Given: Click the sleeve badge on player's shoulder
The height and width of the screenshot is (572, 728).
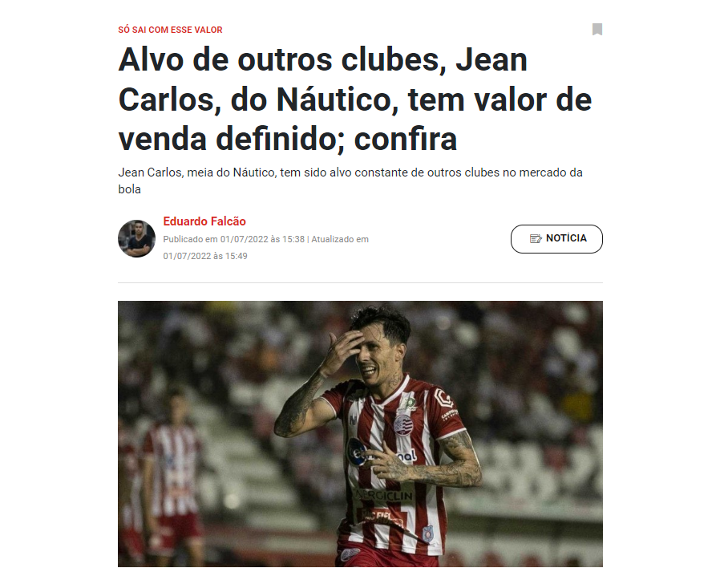Looking at the screenshot, I should pos(443,398).
